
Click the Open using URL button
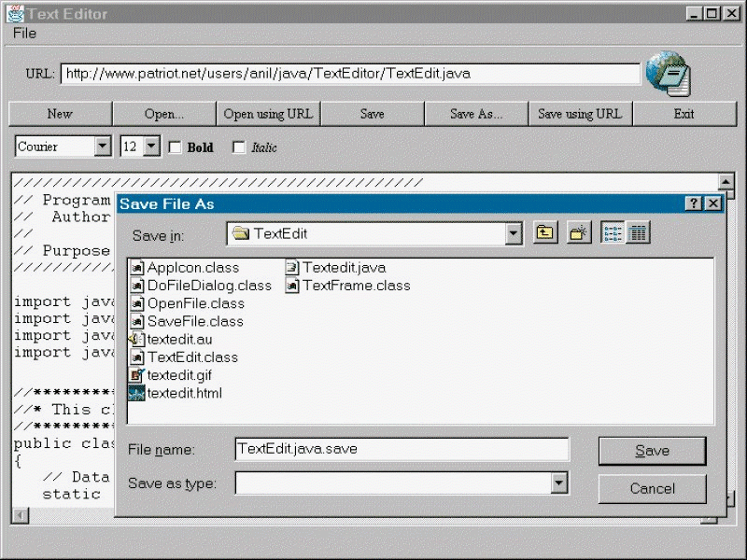point(268,114)
